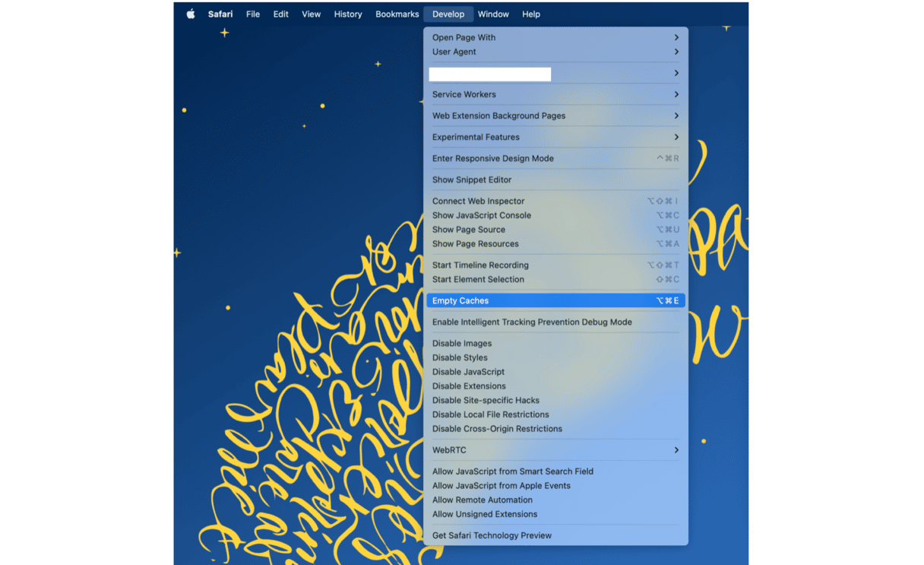Toggle Disable Extensions option
The image size is (924, 565).
[x=555, y=386]
